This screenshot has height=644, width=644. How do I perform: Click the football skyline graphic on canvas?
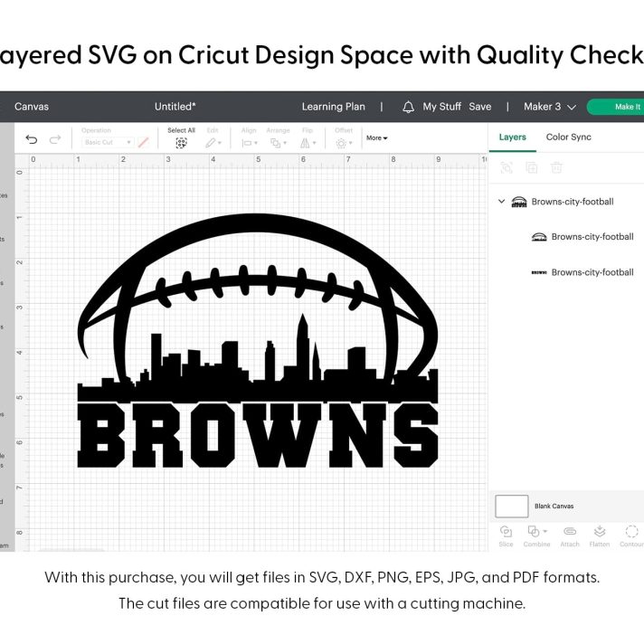coord(258,308)
